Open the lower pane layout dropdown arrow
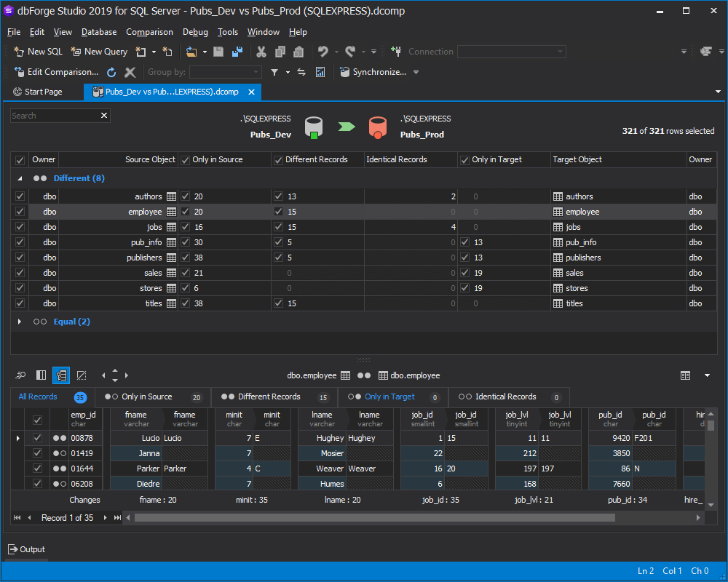This screenshot has height=582, width=728. [707, 375]
